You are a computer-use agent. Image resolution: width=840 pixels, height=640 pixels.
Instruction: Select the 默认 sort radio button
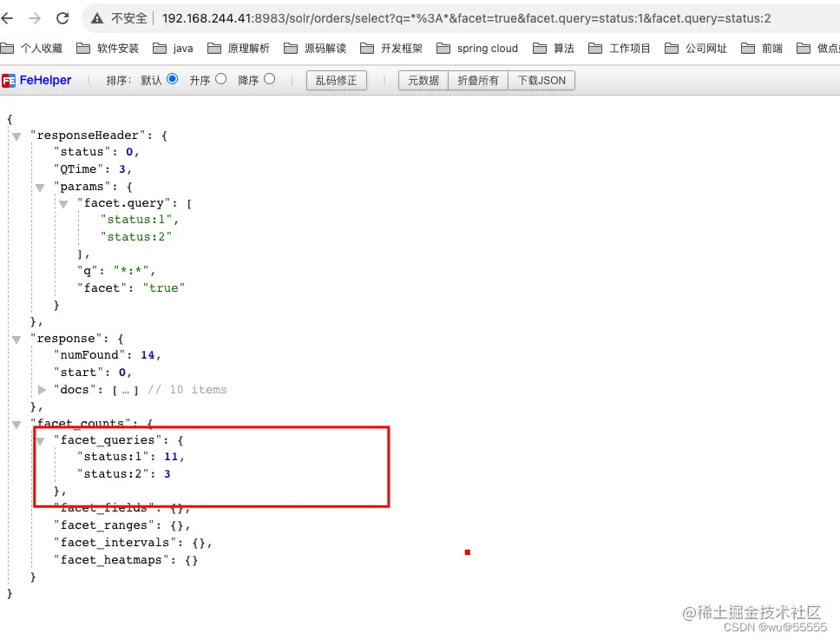pyautogui.click(x=173, y=79)
